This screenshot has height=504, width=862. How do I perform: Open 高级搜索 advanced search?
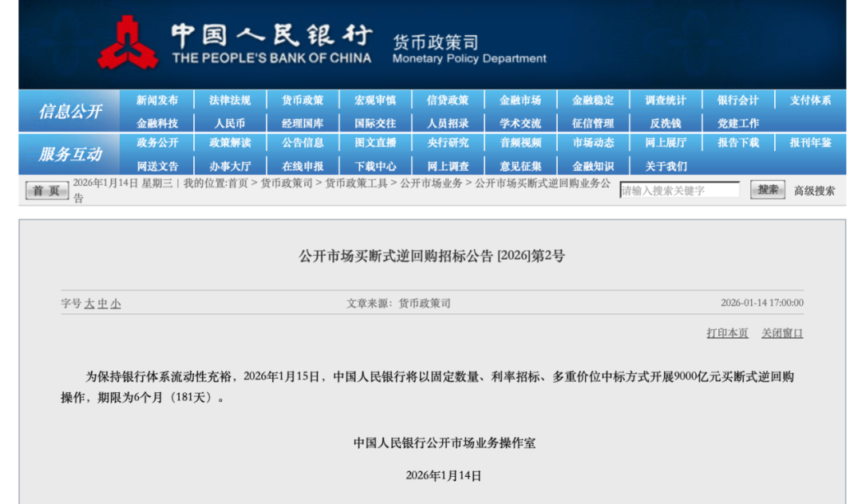coord(814,191)
